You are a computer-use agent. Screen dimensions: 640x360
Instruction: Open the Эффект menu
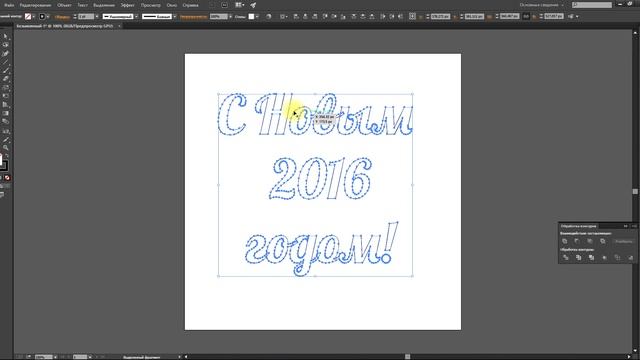127,5
